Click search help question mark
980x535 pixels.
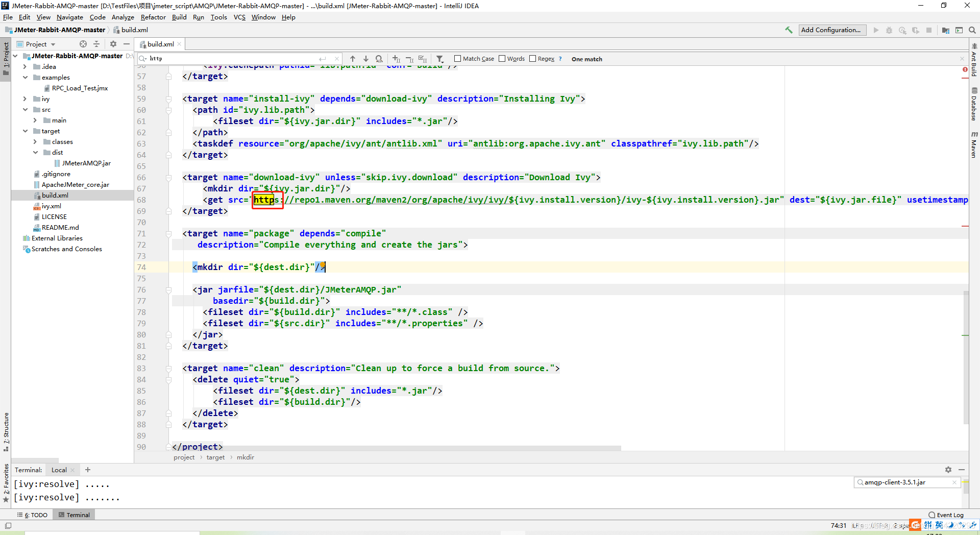[x=560, y=59]
